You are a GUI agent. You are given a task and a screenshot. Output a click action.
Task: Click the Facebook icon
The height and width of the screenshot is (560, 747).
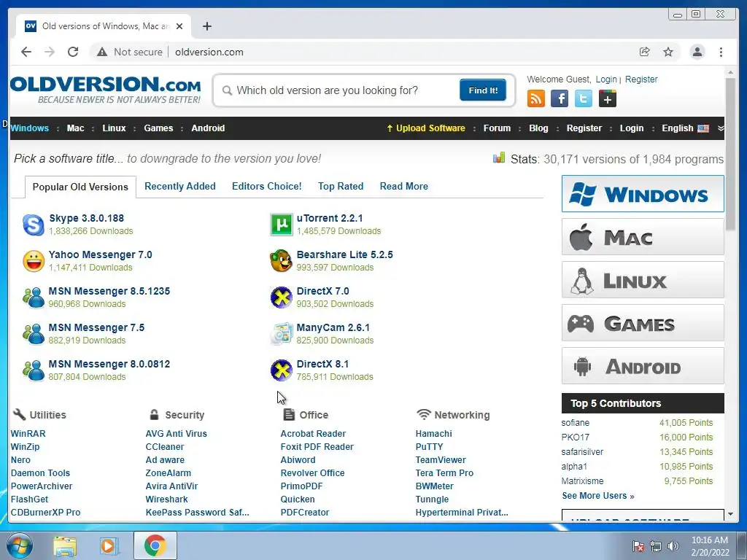(560, 98)
